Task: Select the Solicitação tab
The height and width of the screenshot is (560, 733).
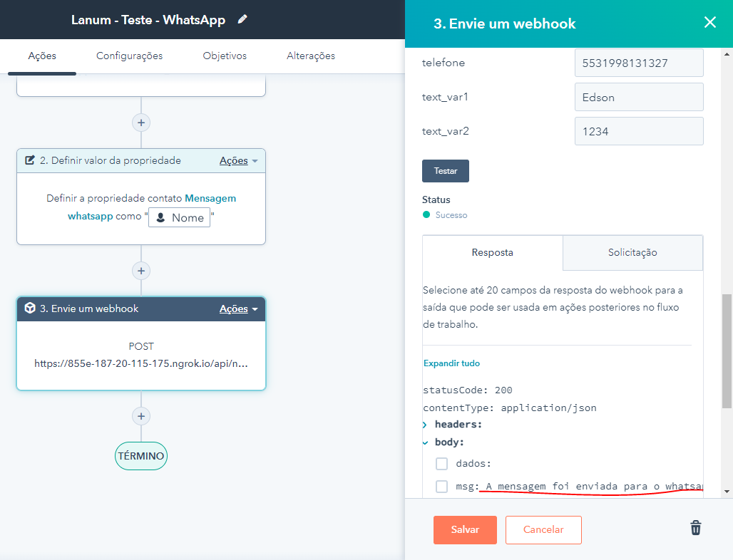Action: (x=632, y=253)
